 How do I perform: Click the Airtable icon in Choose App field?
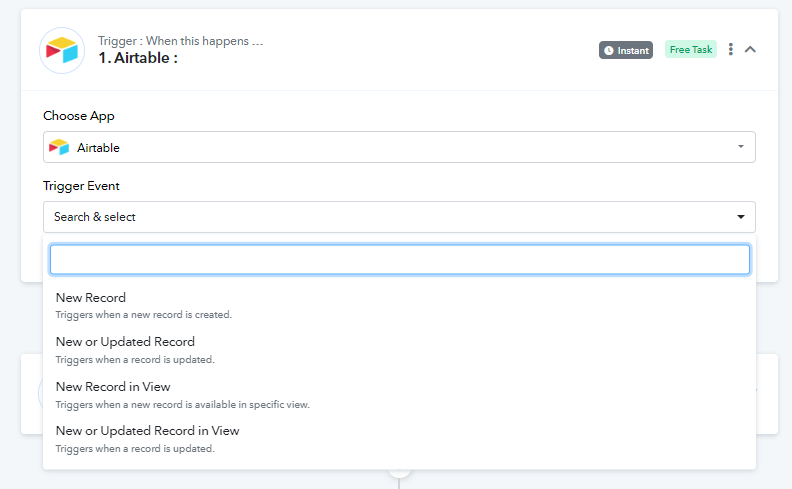point(59,147)
